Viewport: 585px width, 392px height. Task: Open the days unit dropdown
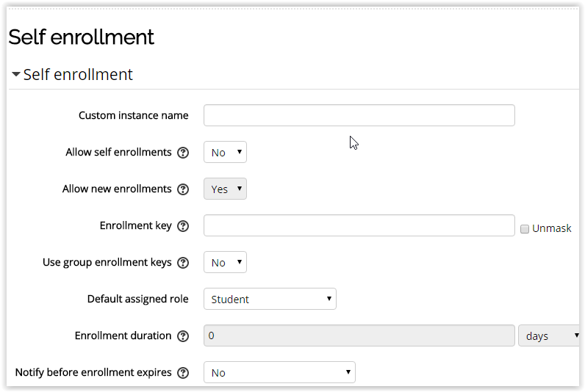click(549, 335)
